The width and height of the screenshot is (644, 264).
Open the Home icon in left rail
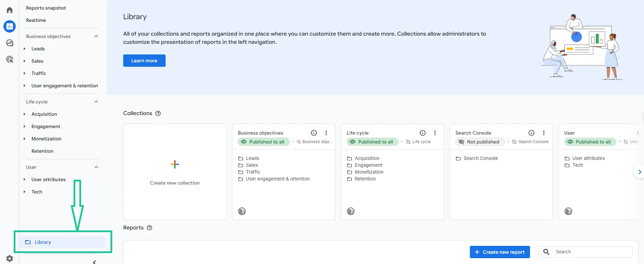pos(10,10)
